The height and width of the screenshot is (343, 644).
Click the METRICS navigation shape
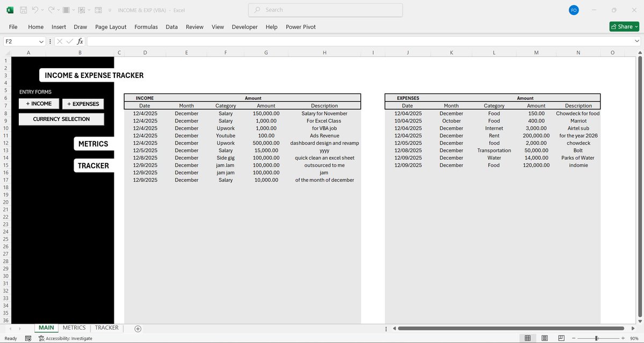tap(93, 144)
